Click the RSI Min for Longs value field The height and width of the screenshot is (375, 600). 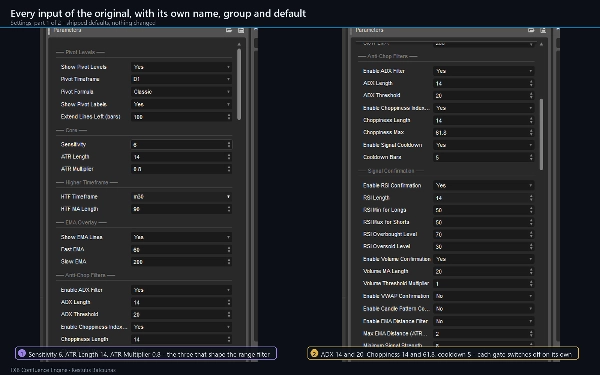(x=484, y=210)
